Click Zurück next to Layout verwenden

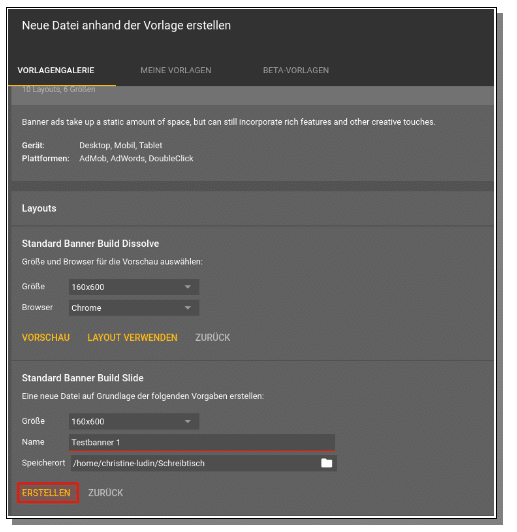pyautogui.click(x=213, y=338)
